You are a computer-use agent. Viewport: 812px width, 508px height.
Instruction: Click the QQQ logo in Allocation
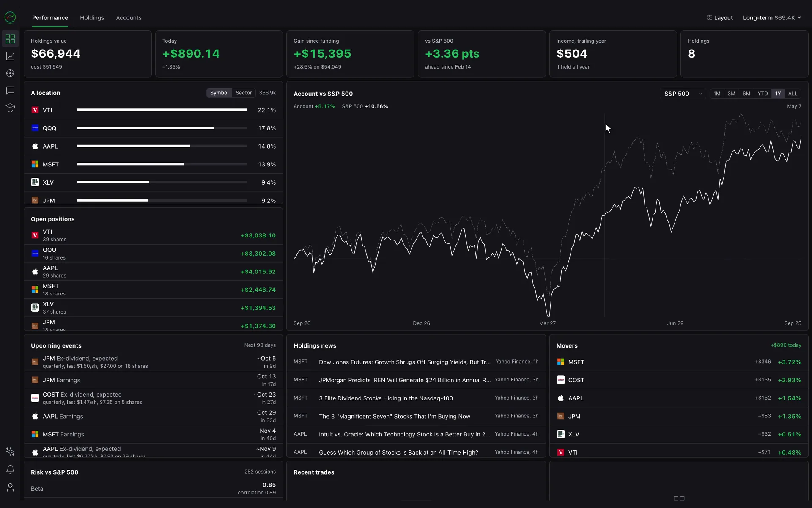click(35, 128)
